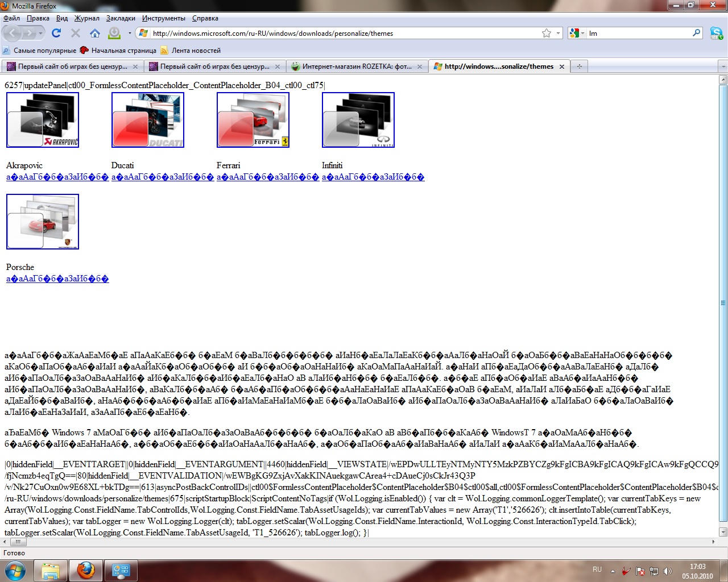Image resolution: width=728 pixels, height=582 pixels.
Task: Click the search magnifier icon
Action: point(696,34)
